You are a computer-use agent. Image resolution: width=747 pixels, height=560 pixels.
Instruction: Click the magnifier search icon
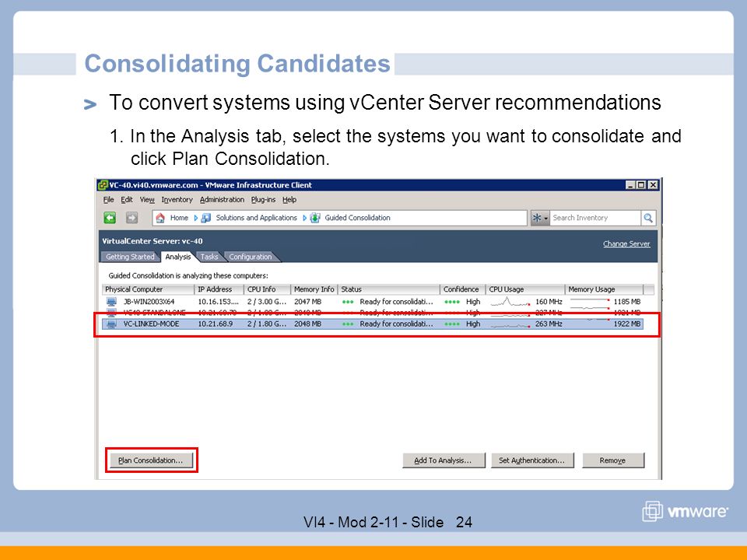pyautogui.click(x=648, y=218)
